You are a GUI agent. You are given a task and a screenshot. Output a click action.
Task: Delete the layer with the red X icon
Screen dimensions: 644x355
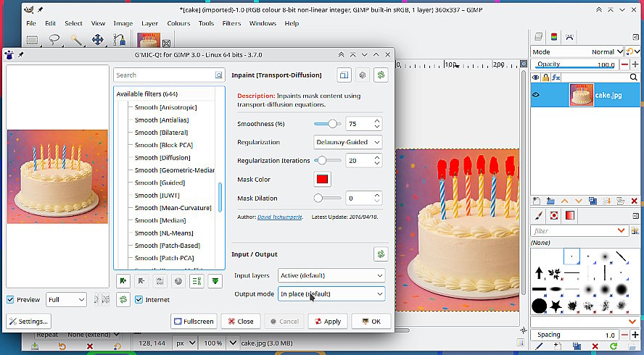coord(635,200)
